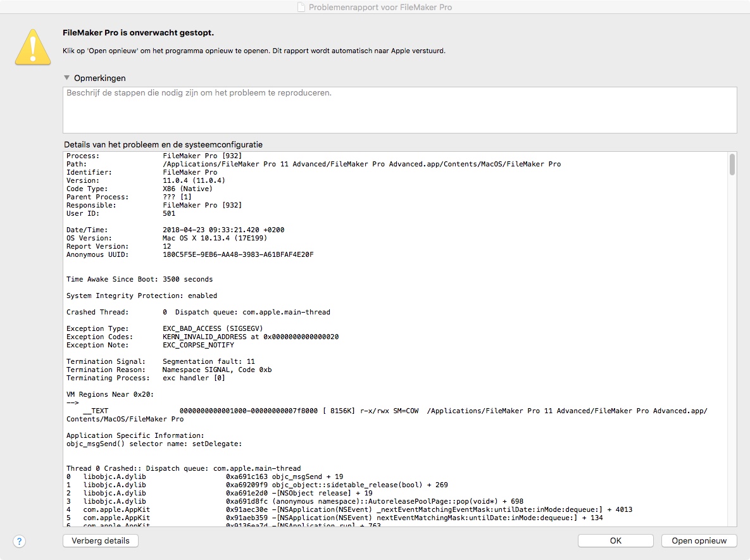
Task: Click the OS version 'Mac OS X 10.13.4 (17E199)'
Action: pyautogui.click(x=215, y=238)
